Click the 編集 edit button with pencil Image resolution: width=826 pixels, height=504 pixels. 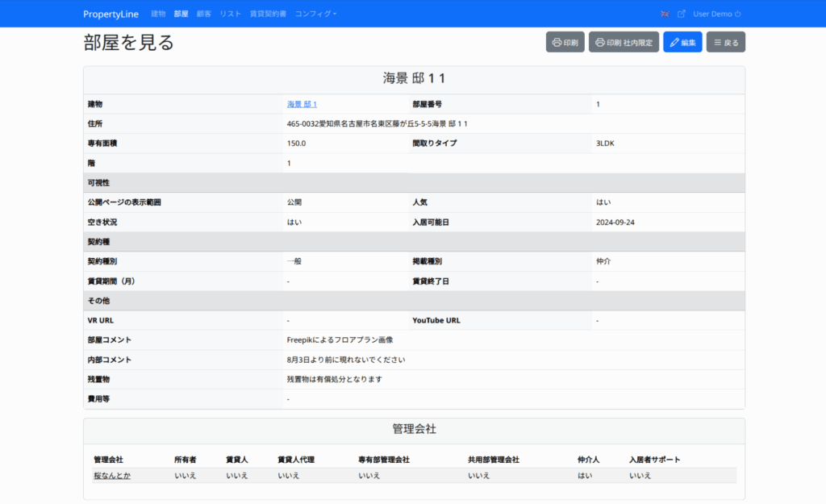click(682, 42)
